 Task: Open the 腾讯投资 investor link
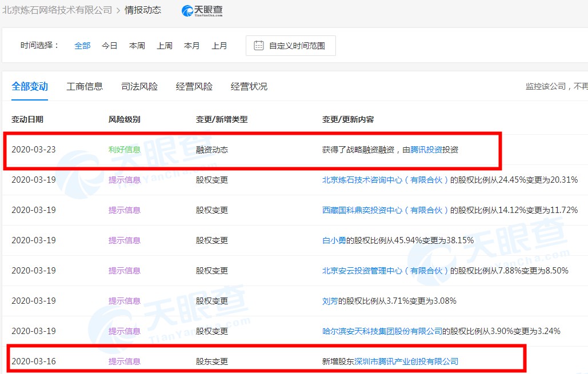(426, 150)
